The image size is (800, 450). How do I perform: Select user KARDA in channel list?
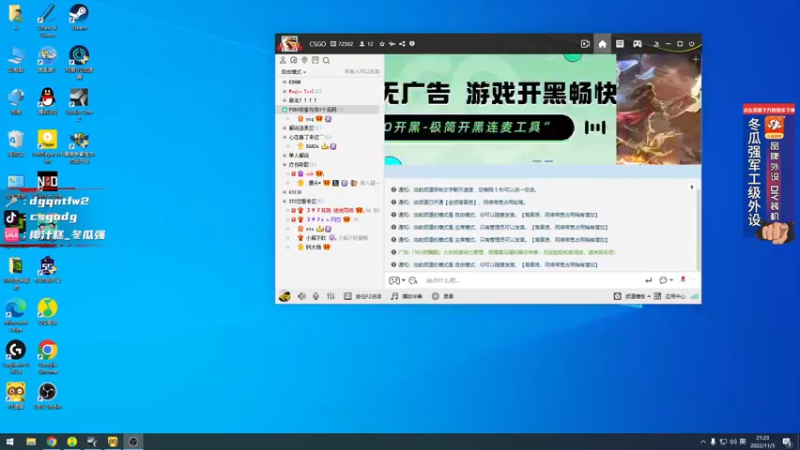coord(312,146)
